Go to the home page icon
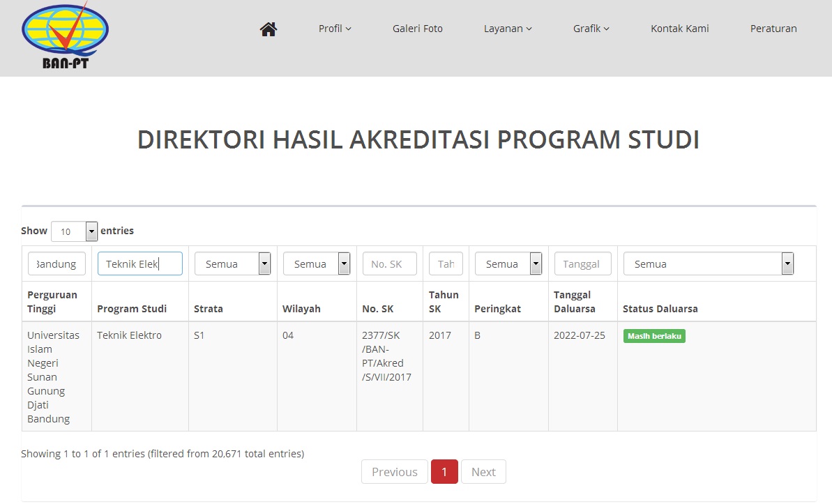Screen dimensions: 832x504 pyautogui.click(x=268, y=29)
